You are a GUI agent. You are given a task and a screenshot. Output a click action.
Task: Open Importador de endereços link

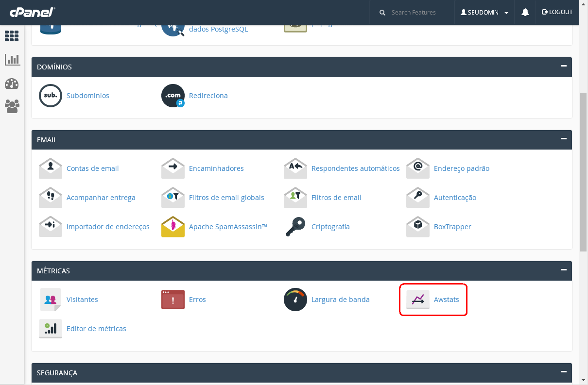coord(108,227)
